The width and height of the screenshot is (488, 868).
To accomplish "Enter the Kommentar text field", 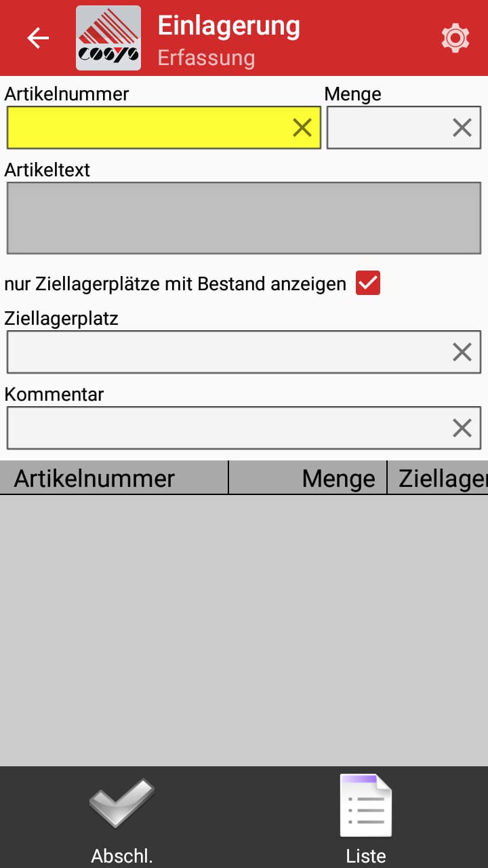I will click(224, 428).
